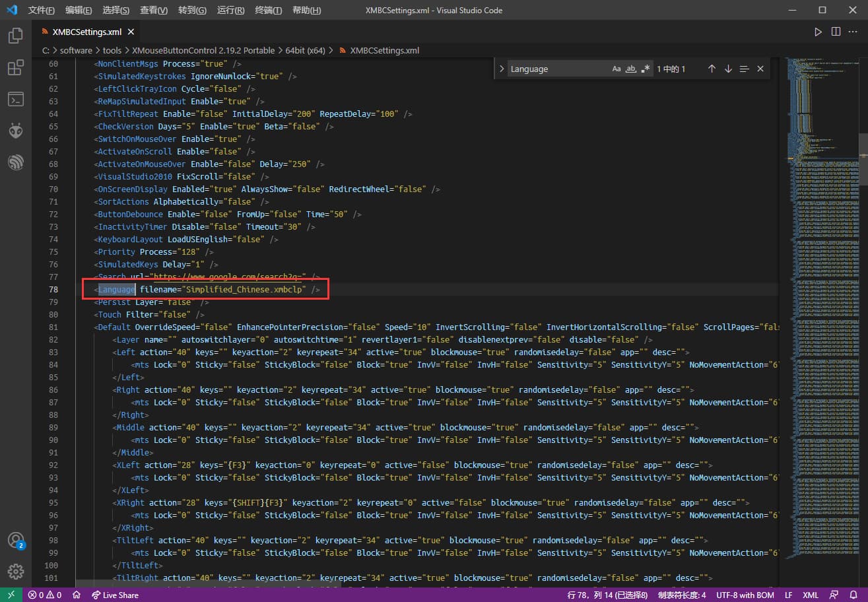Open the PlatformIO alien icon in activity bar
Image resolution: width=868 pixels, height=602 pixels.
click(x=16, y=131)
